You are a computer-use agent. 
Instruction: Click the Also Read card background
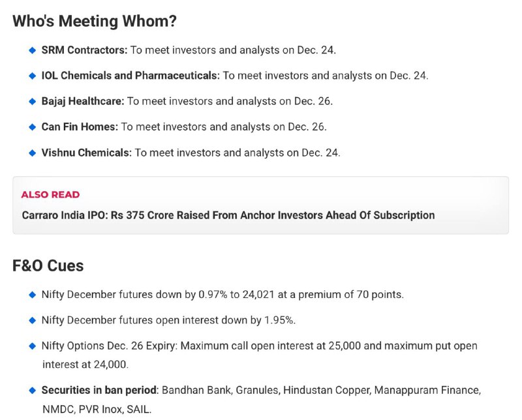point(260,205)
